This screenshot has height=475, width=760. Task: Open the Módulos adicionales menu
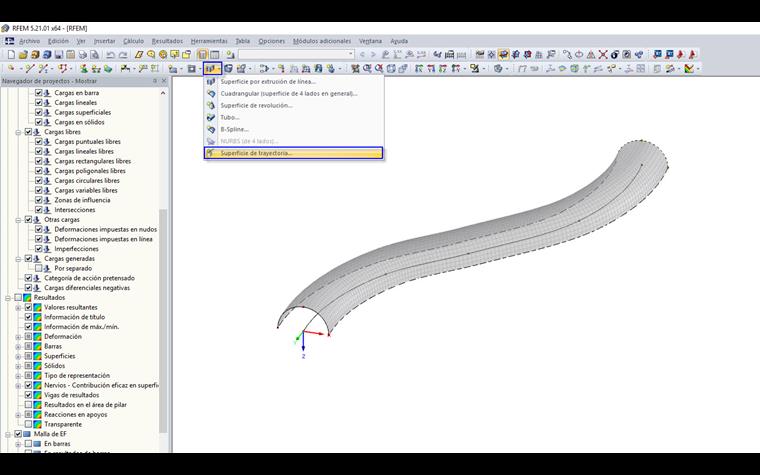click(322, 41)
